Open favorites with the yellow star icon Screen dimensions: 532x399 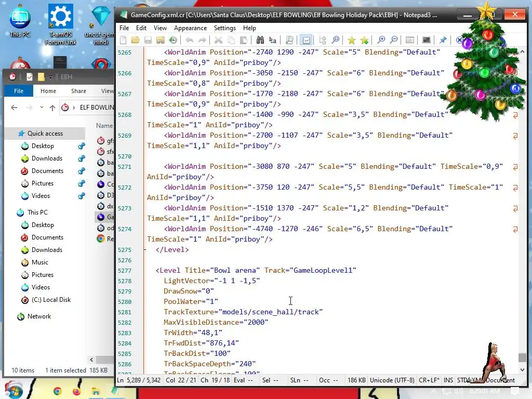pyautogui.click(x=352, y=41)
